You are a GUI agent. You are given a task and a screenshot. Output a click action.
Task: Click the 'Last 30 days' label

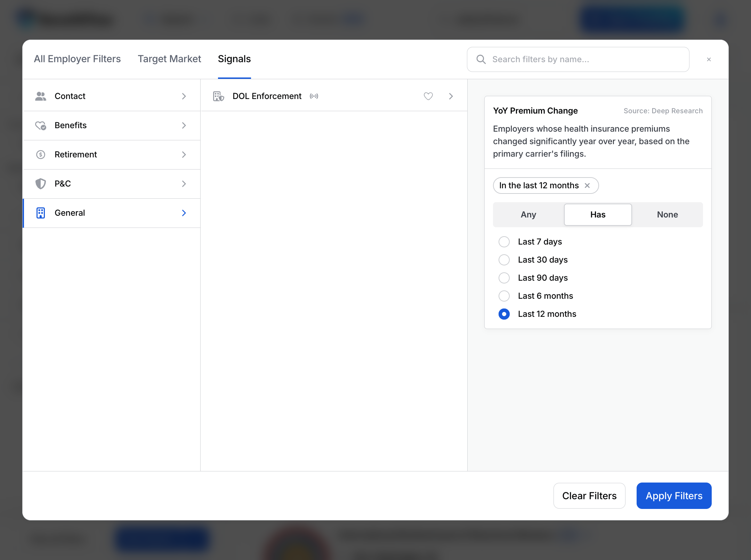click(x=543, y=260)
